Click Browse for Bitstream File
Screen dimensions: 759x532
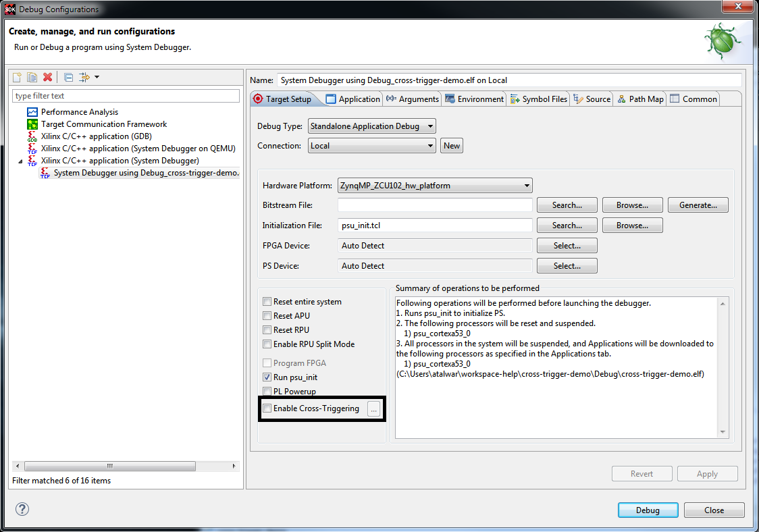pos(632,205)
